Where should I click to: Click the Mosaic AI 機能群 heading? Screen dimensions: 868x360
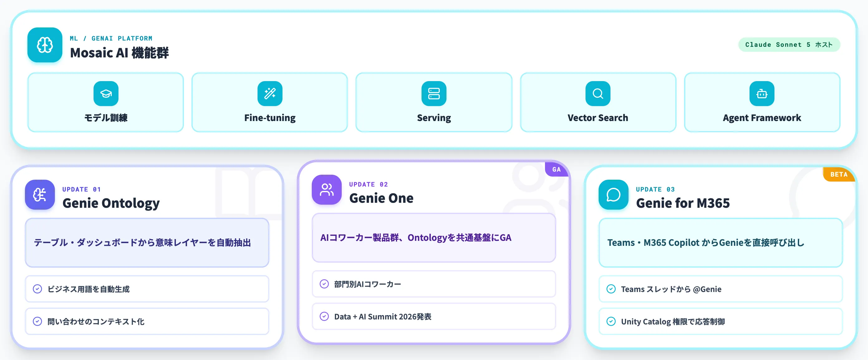[119, 53]
